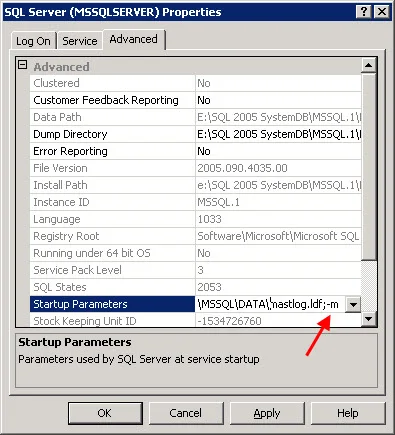Screen dimensions: 395x435
Task: Click the Instance ID value MSSQL.1
Action: click(278, 202)
